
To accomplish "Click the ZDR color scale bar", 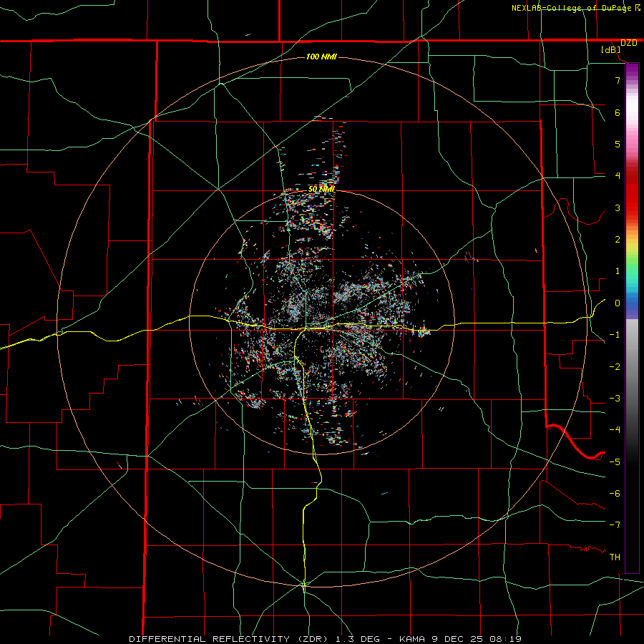I will click(x=632, y=318).
